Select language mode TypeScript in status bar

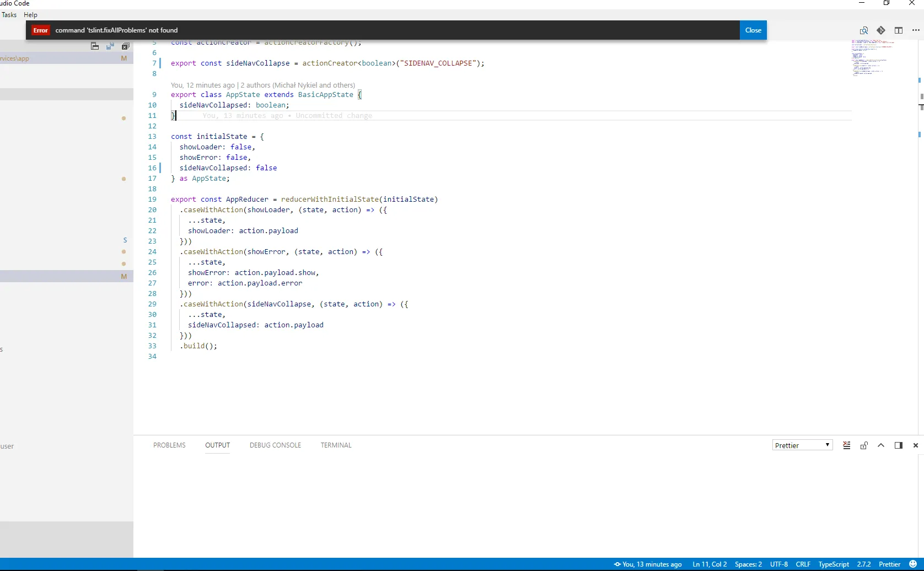click(x=834, y=564)
